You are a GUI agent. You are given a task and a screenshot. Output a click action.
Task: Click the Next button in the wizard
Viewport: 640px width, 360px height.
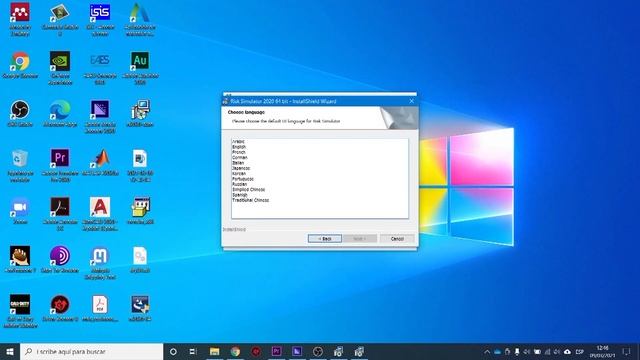[x=360, y=239]
